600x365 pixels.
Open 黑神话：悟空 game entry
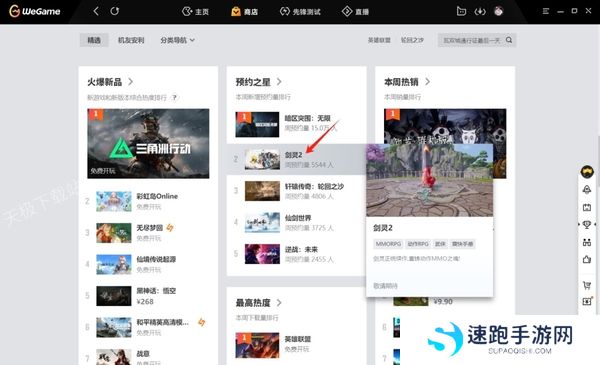[x=148, y=296]
